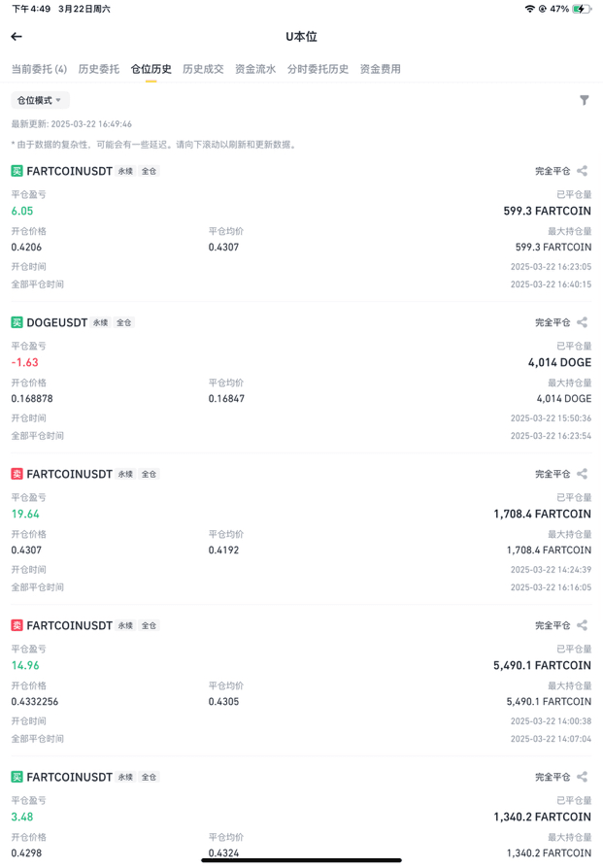Screen dimensions: 603x868
Task: Select the 资金费用 tab
Action: tap(381, 69)
